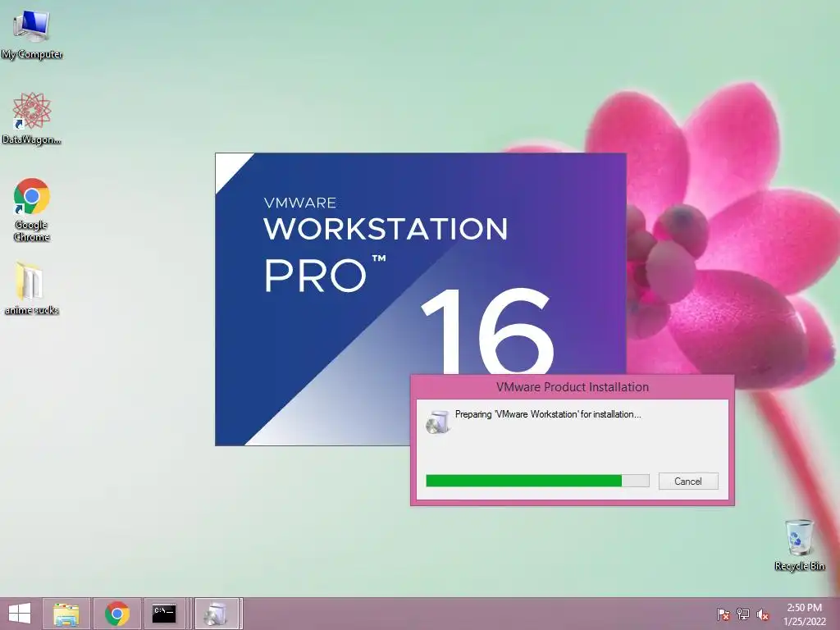Click the 'Preparing VMware Workstation for installation' text
The height and width of the screenshot is (630, 840).
tap(547, 414)
